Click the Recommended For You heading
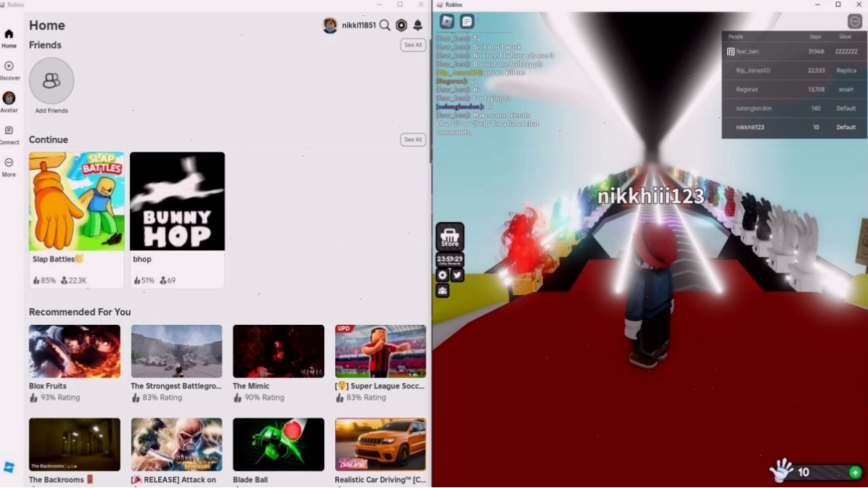The height and width of the screenshot is (488, 868). tap(80, 312)
